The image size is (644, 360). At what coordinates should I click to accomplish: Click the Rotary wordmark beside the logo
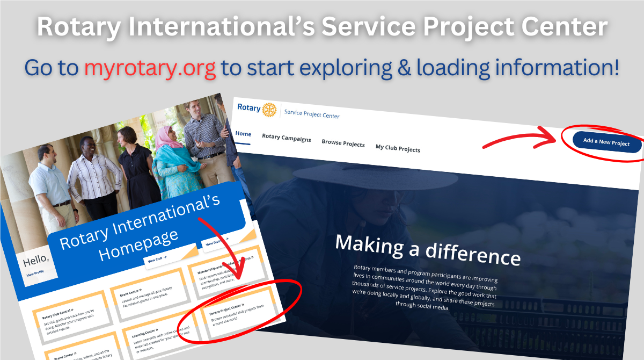pos(248,107)
